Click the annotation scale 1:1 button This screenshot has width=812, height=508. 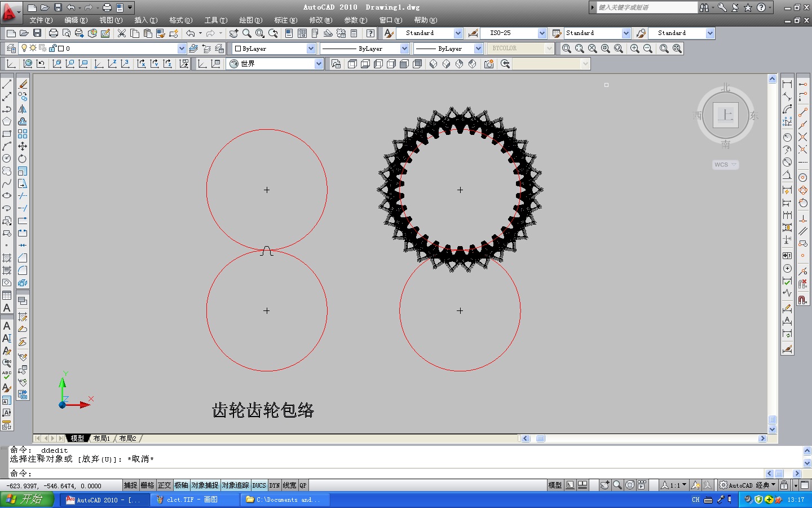[674, 485]
